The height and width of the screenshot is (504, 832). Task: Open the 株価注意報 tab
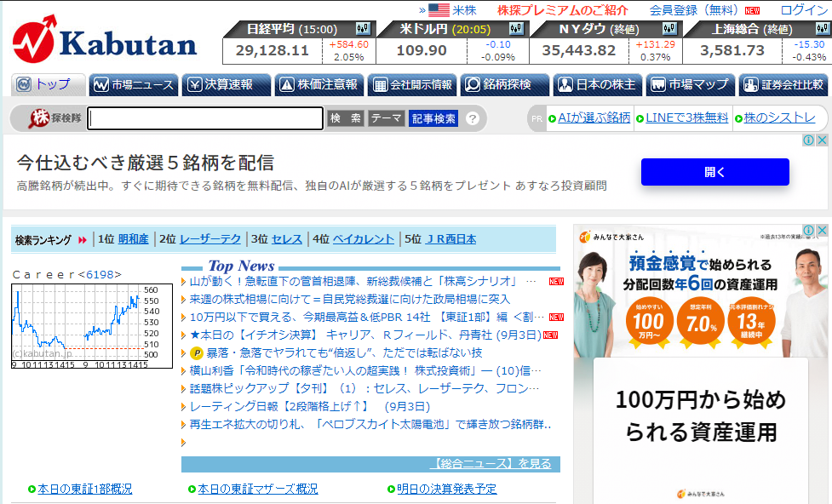[318, 85]
